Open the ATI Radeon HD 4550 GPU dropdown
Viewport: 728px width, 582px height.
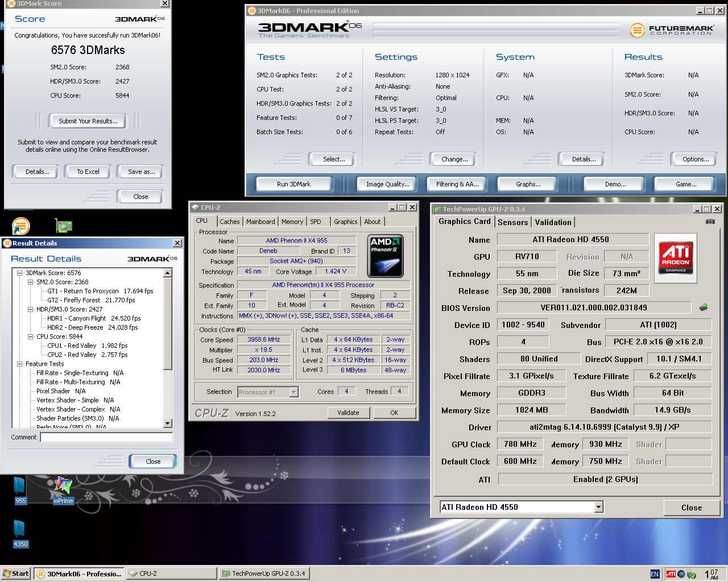[598, 507]
